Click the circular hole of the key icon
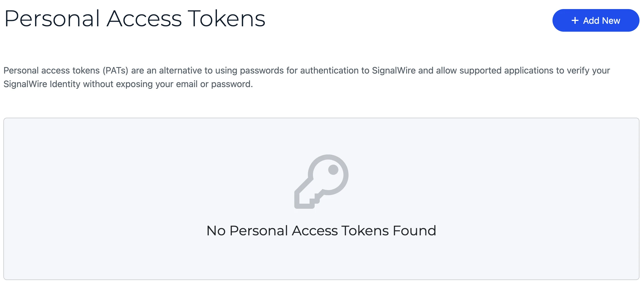The height and width of the screenshot is (284, 644). pyautogui.click(x=333, y=170)
